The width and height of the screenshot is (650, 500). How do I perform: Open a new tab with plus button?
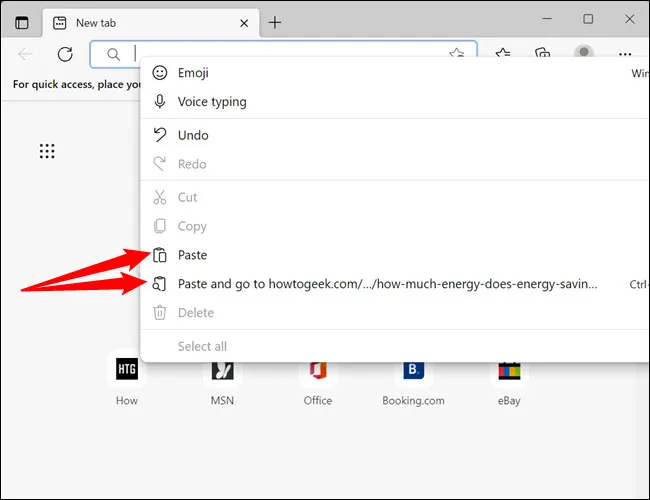tap(275, 22)
